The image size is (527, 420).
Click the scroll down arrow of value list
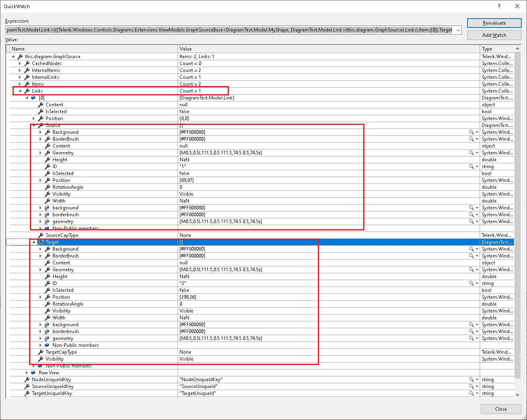tap(517, 395)
